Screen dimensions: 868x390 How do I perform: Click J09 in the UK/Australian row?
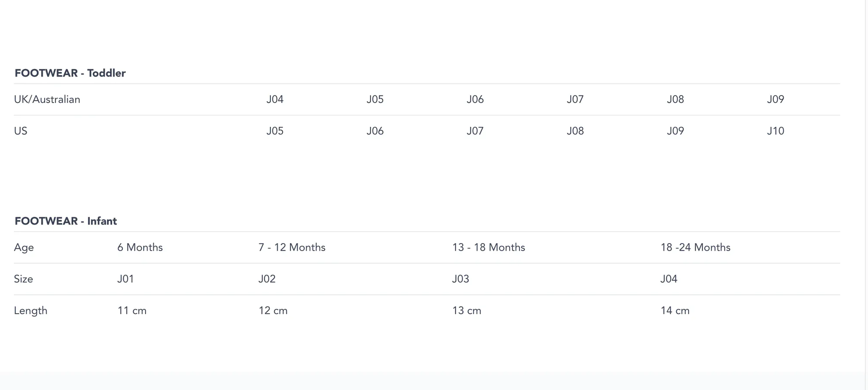(x=775, y=99)
